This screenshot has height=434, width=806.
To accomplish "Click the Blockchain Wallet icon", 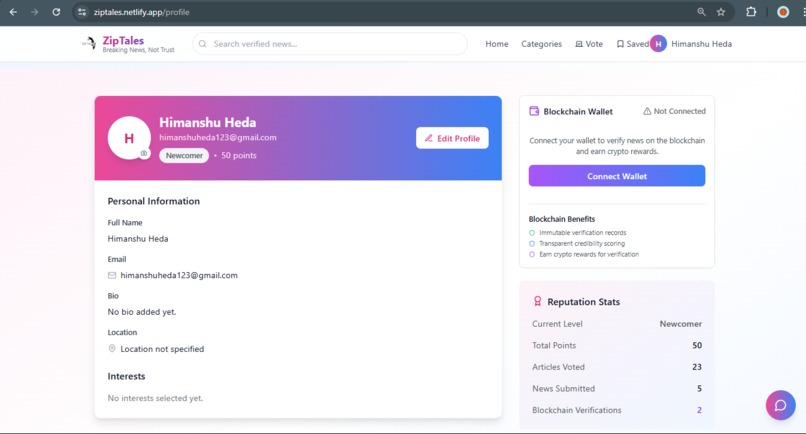I will tap(534, 111).
